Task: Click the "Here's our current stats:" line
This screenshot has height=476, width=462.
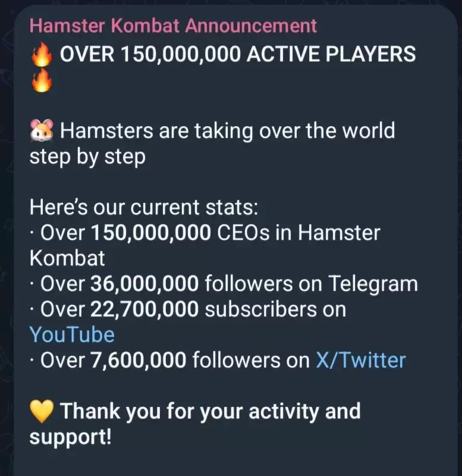Action: (x=144, y=208)
